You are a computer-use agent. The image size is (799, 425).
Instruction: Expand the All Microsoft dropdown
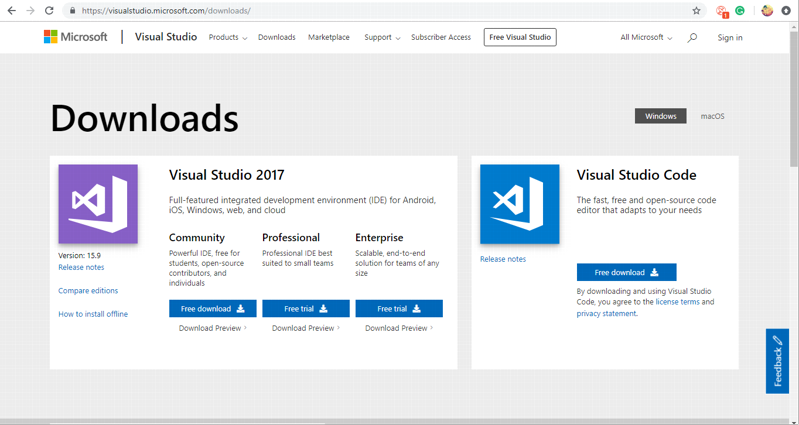point(646,37)
